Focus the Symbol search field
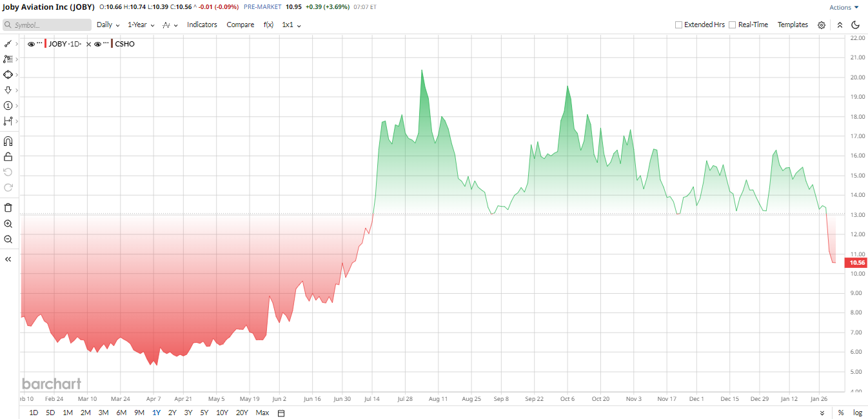Image resolution: width=868 pixels, height=419 pixels. [46, 25]
